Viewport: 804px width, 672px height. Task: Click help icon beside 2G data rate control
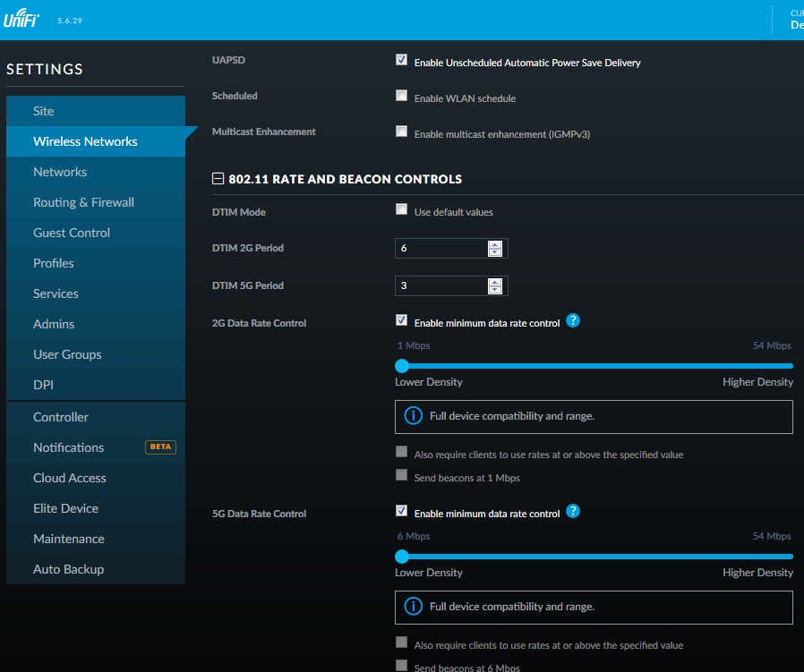coord(573,321)
